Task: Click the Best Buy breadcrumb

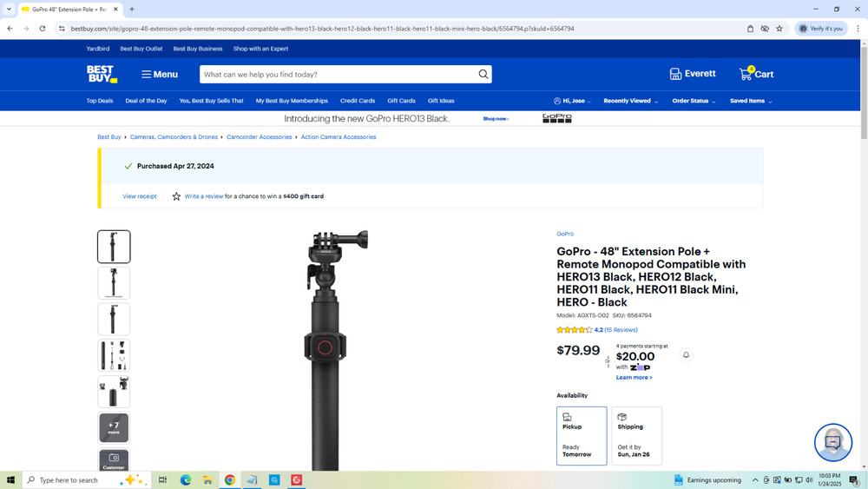Action: (109, 136)
